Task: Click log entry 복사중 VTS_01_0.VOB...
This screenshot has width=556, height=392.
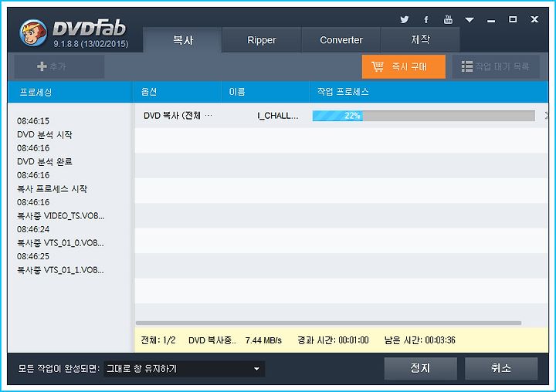Action: 61,243
